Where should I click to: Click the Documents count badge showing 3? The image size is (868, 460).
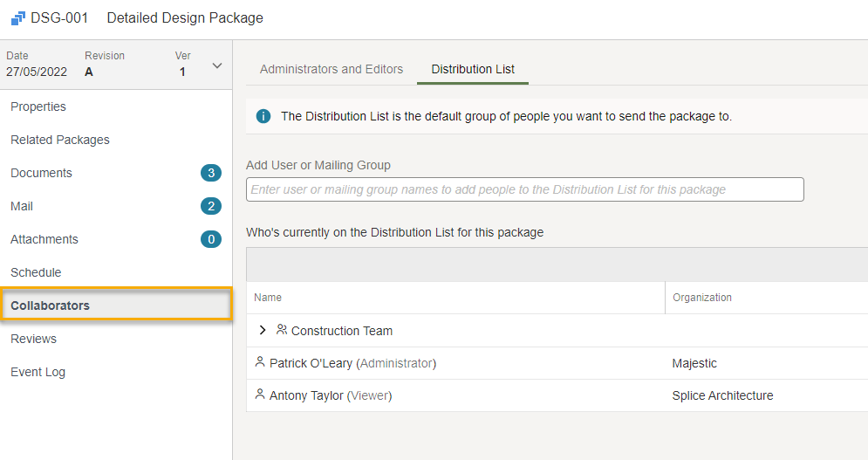pos(211,173)
